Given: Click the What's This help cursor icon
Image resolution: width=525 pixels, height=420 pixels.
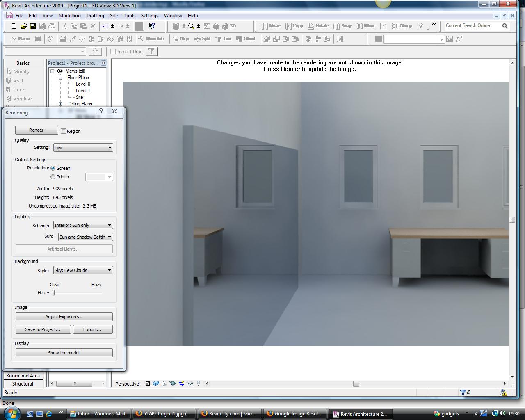Looking at the screenshot, I should point(152,26).
